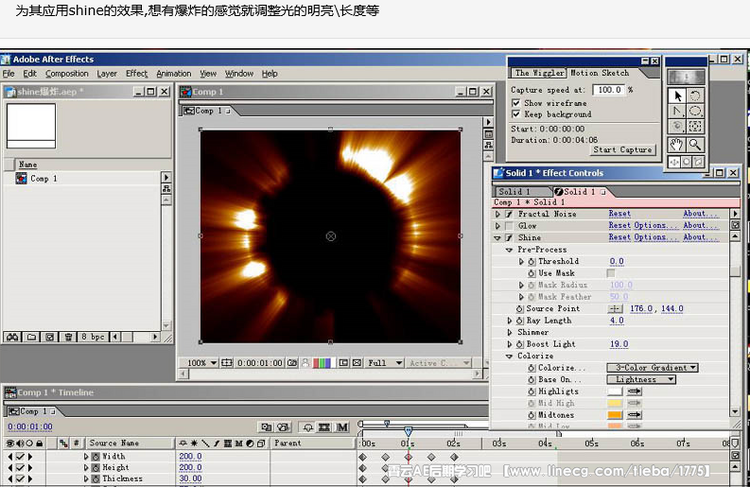Click Start Capture button

pos(622,150)
